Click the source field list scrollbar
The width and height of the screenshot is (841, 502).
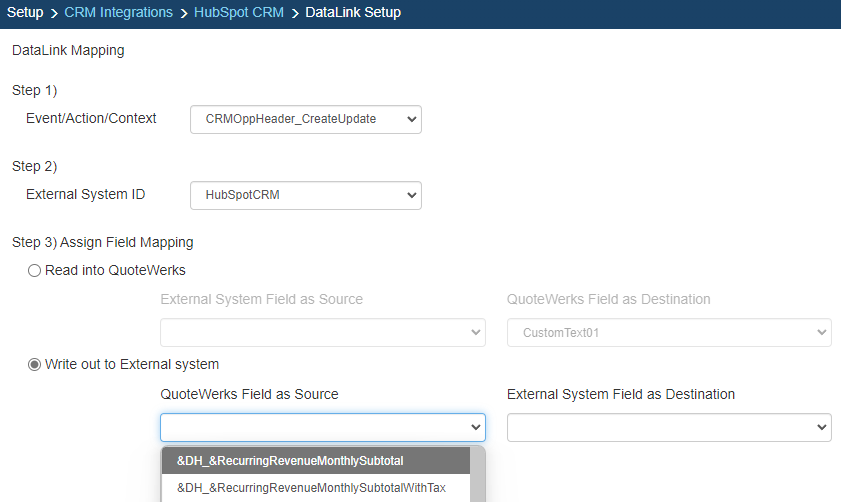(479, 475)
